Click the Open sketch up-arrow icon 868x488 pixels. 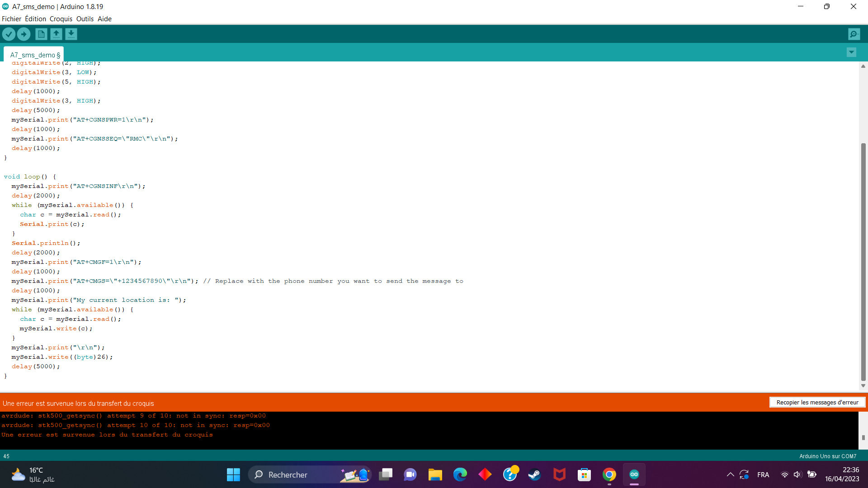(x=56, y=34)
